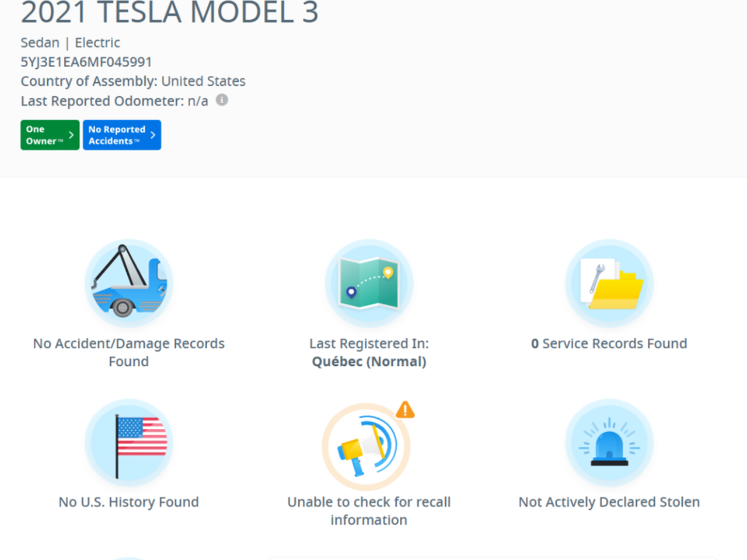
Task: Click the tow truck accident icon
Action: click(129, 283)
